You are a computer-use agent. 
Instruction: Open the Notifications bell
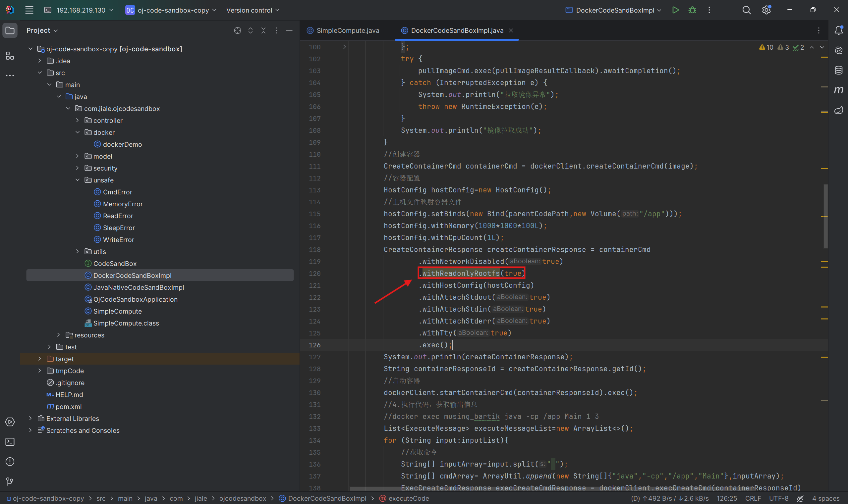coord(838,30)
